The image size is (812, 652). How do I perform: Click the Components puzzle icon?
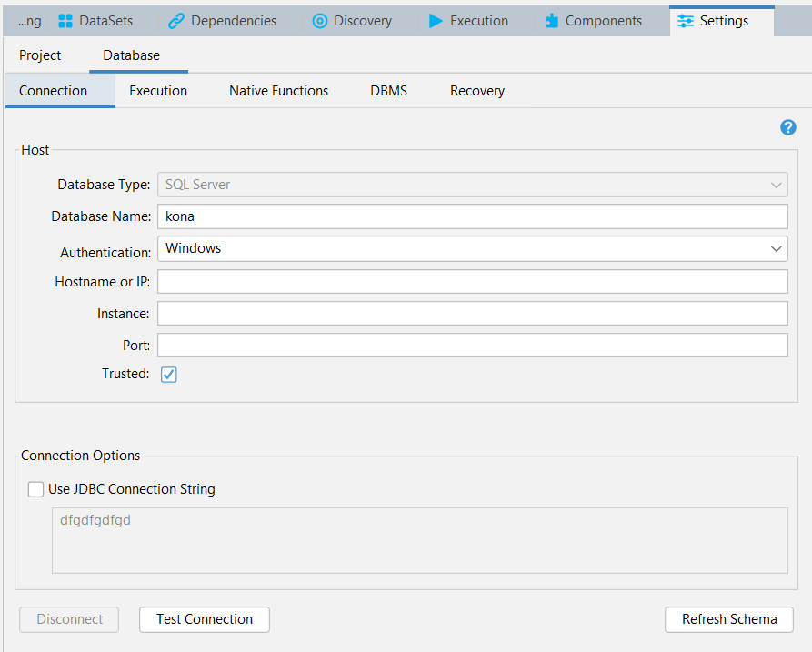point(552,21)
